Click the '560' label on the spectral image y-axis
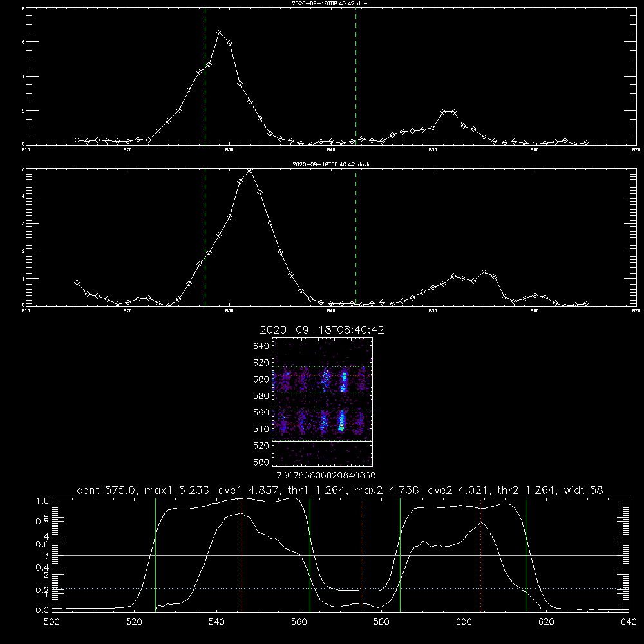 pos(261,412)
